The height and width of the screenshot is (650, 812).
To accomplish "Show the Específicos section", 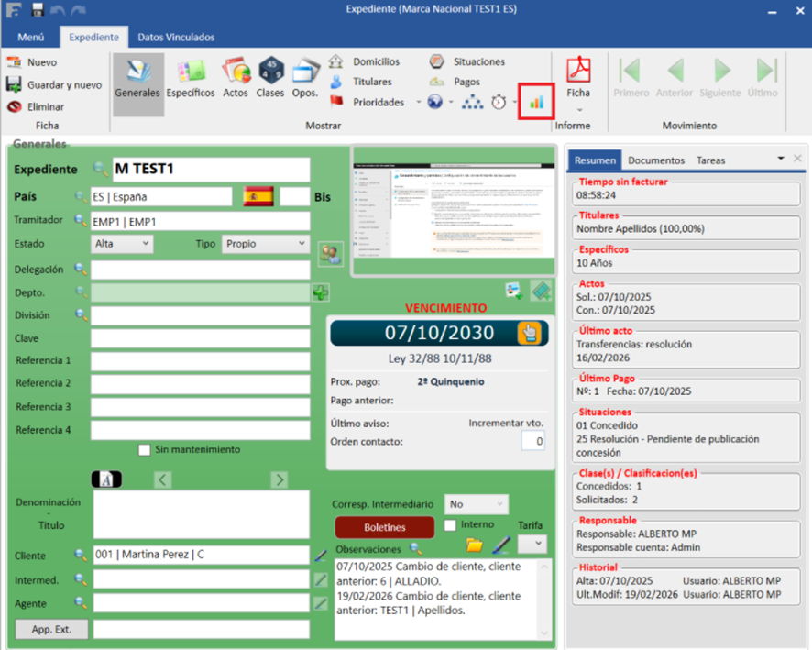I will tap(191, 79).
